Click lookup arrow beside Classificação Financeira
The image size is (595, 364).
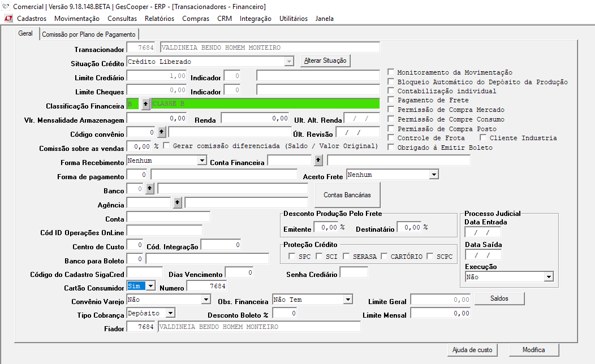[x=145, y=104]
